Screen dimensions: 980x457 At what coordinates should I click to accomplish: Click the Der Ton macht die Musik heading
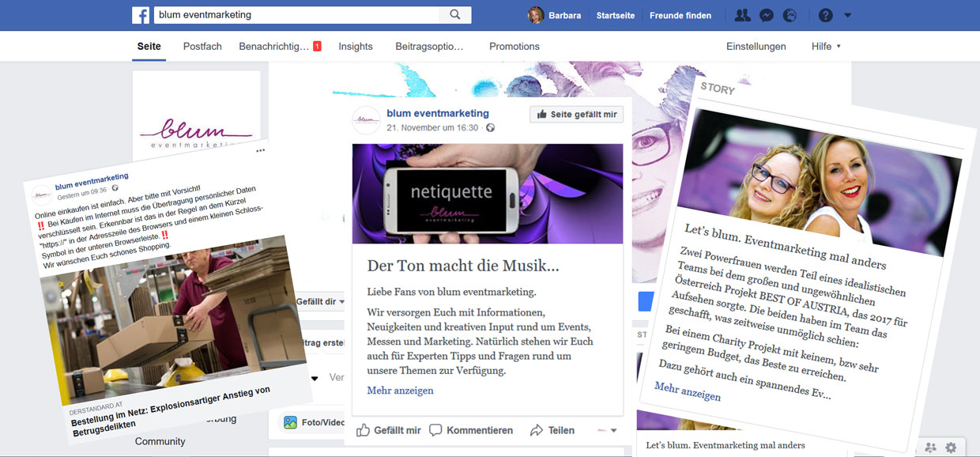point(463,266)
